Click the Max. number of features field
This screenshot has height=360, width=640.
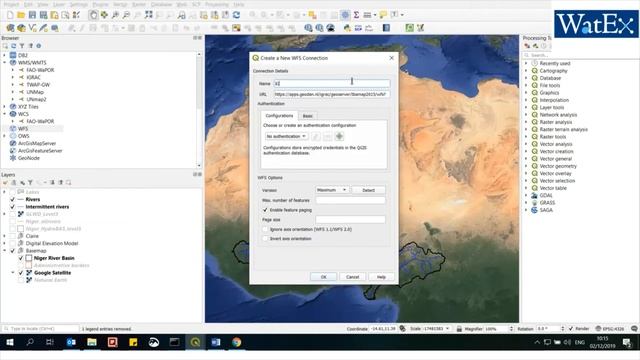point(350,200)
